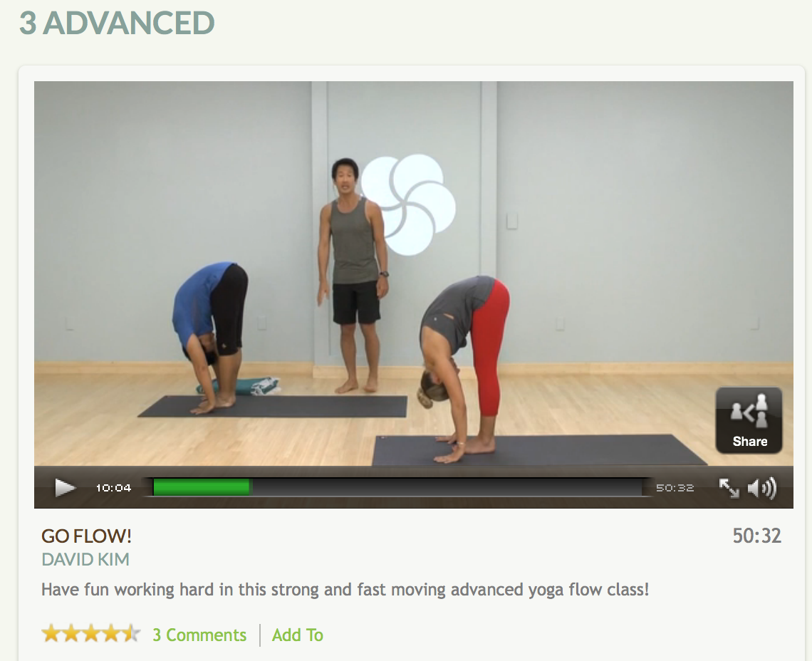Click the 50:32 total time in player

point(675,488)
